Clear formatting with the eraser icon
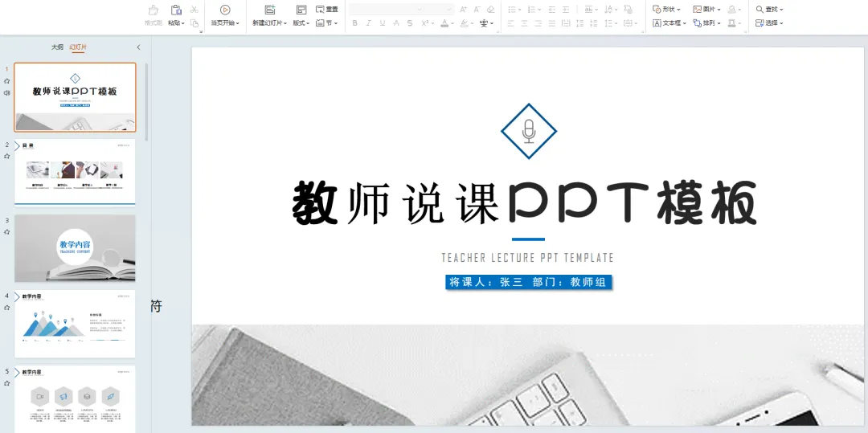Viewport: 868px width, 433px height. coord(490,10)
